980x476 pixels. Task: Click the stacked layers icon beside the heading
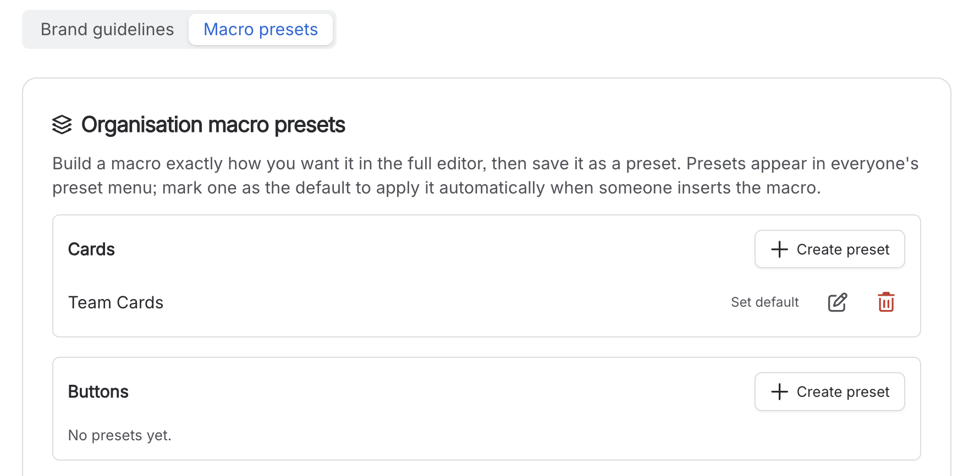[x=62, y=125]
